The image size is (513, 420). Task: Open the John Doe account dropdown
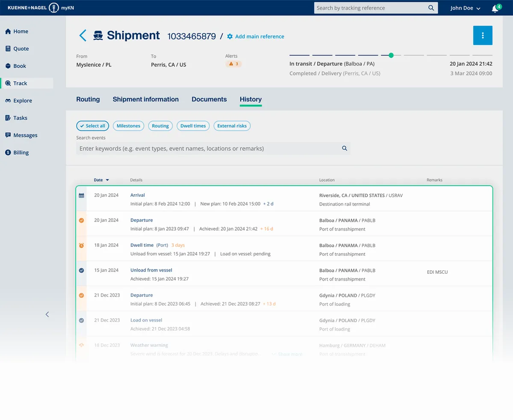pyautogui.click(x=465, y=8)
